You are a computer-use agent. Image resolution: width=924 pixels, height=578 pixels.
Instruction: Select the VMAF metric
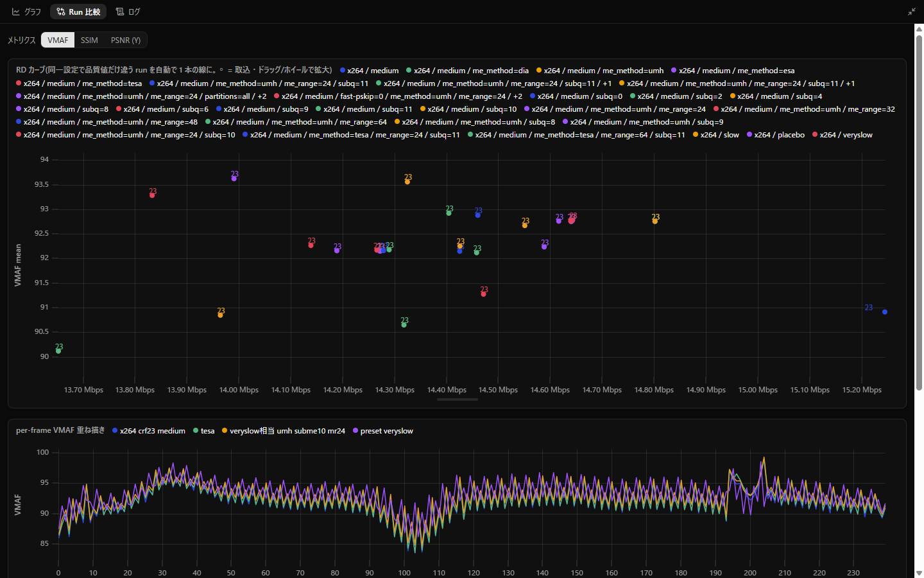point(58,40)
